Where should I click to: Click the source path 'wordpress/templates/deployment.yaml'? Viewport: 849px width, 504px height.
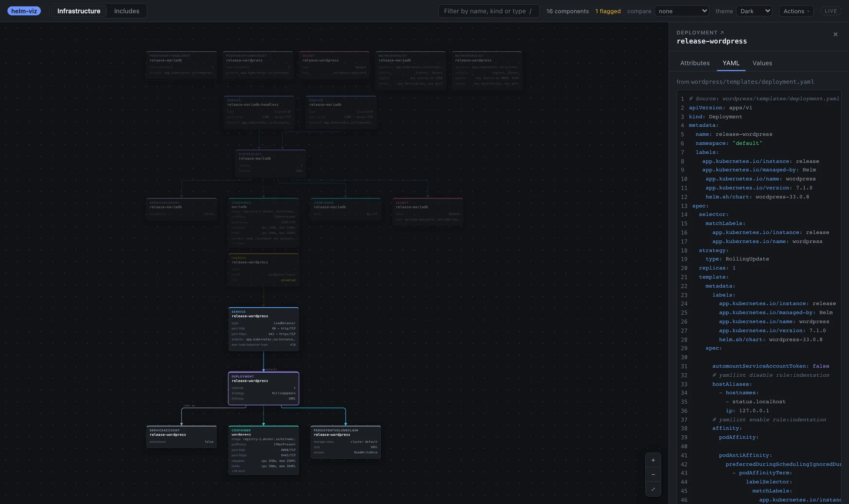(x=752, y=82)
